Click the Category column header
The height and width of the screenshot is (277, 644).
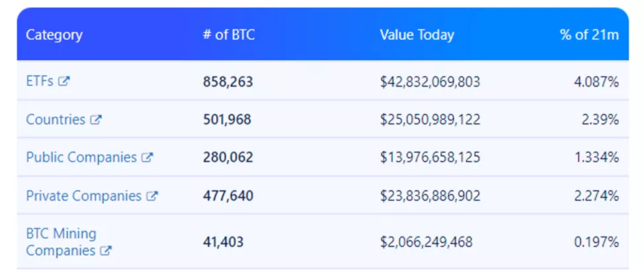pos(54,34)
